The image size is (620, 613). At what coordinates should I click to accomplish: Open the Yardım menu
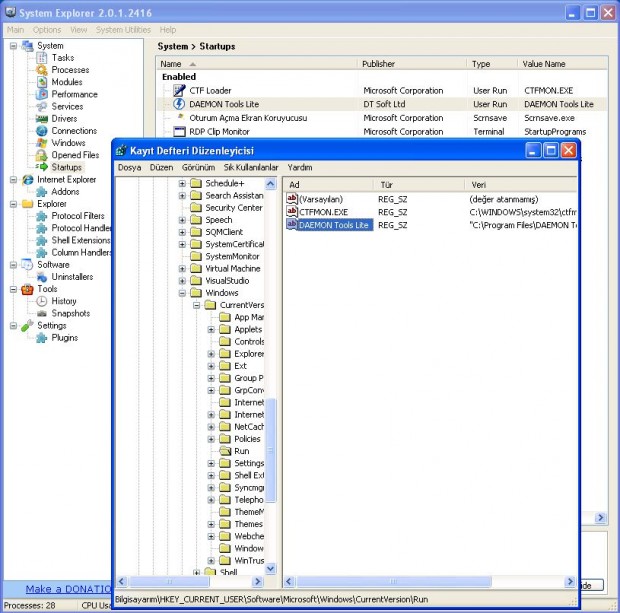coord(300,168)
